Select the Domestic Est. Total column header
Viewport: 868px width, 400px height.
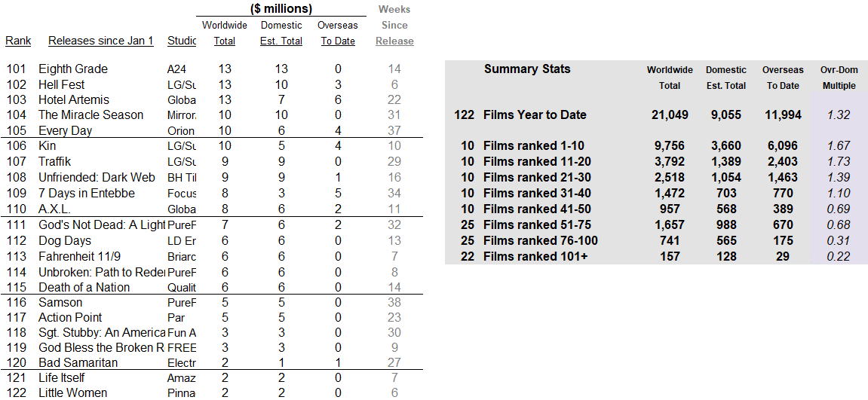(281, 33)
